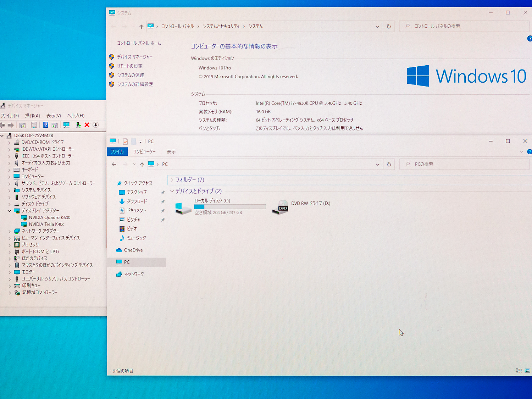Viewport: 532px width, 399px height.
Task: Click the Forward arrow in Device Manager toolbar
Action: (x=11, y=125)
